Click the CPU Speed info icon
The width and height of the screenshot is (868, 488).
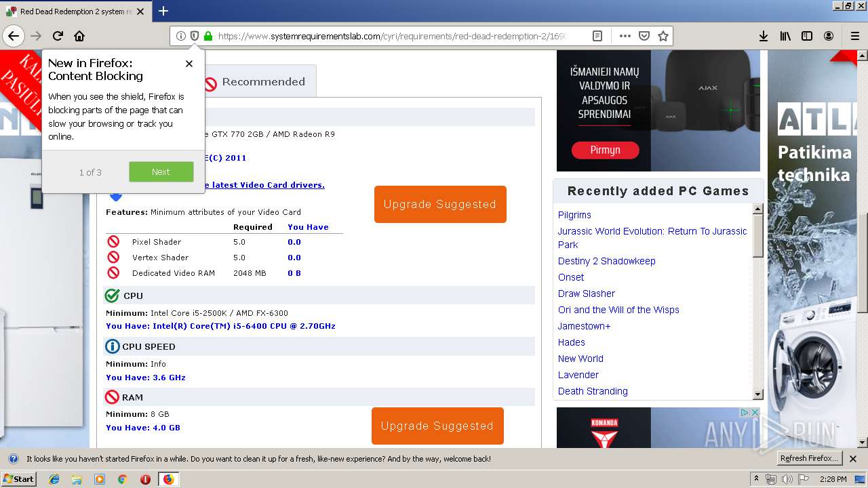tap(113, 346)
